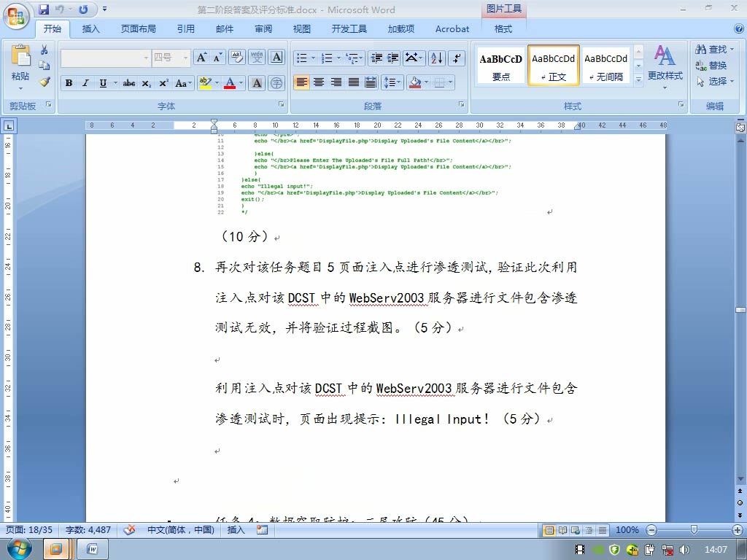This screenshot has width=747, height=560.
Task: Click 查找 (Find) button
Action: 713,49
